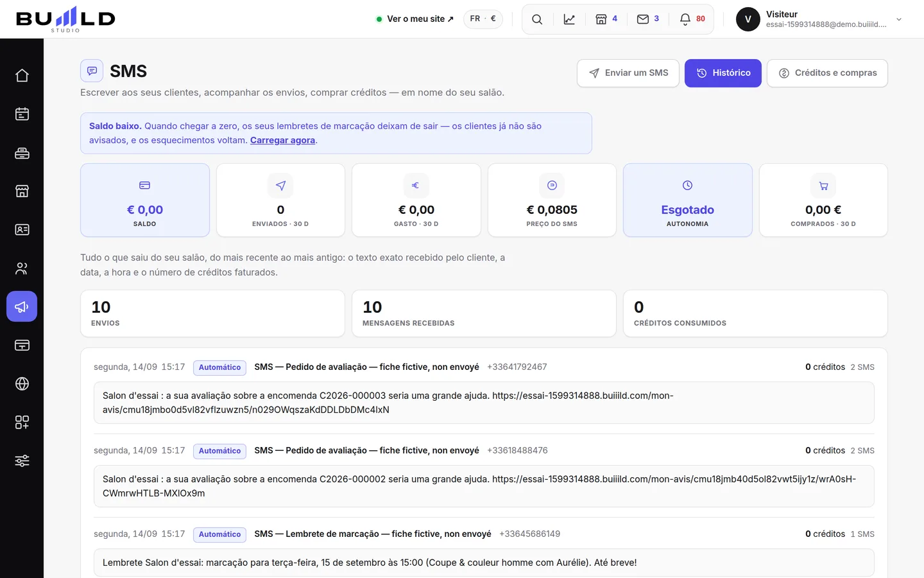Click the Saldo card wallet icon
This screenshot has height=578, width=924.
tap(145, 186)
